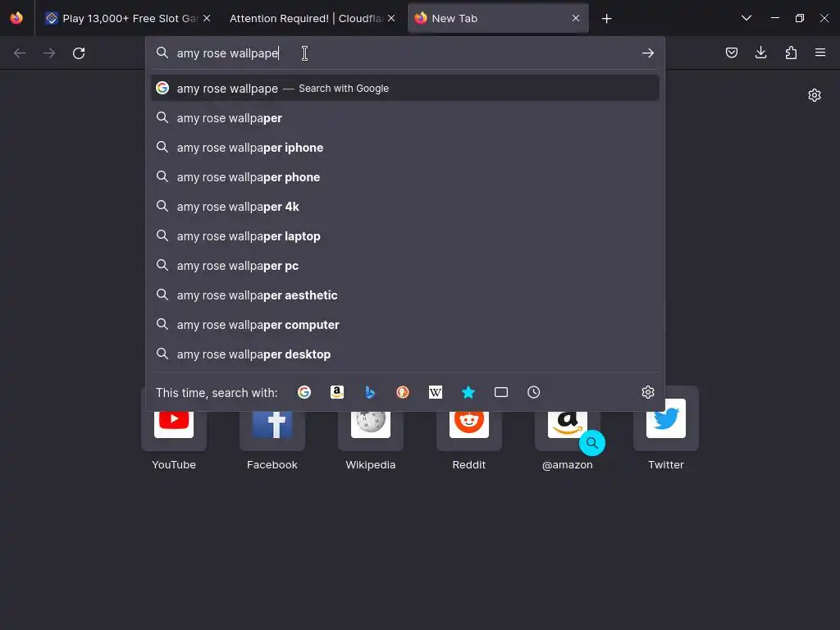840x630 pixels.
Task: Open the Firefox application menu
Action: [820, 52]
